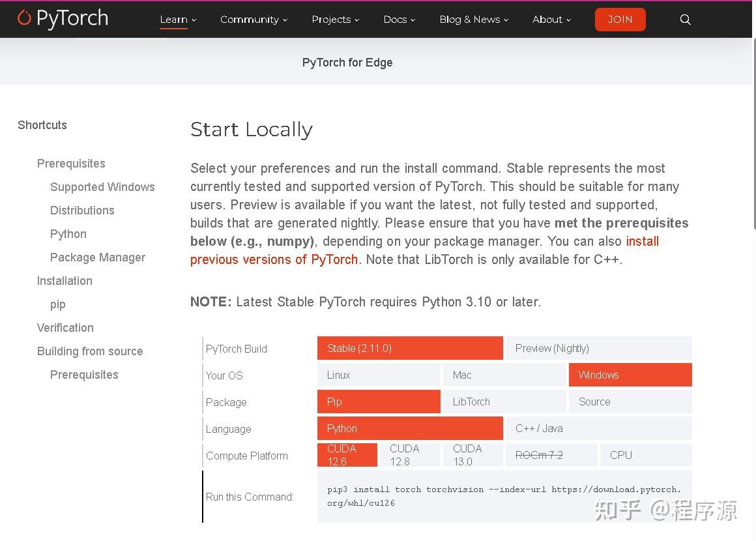Viewport: 756px width, 541px height.
Task: Expand the chevron next to Learn
Action: coord(194,20)
